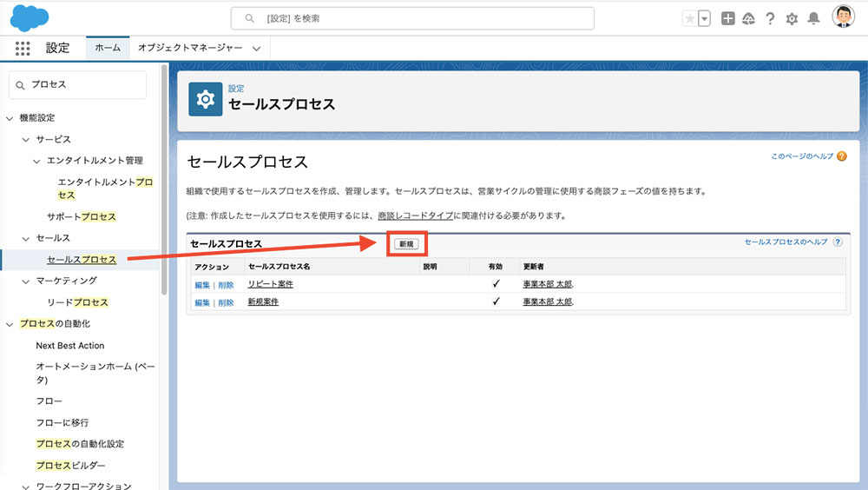Screen dimensions: 868x490
Task: Click the favorites star icon
Action: click(x=690, y=19)
